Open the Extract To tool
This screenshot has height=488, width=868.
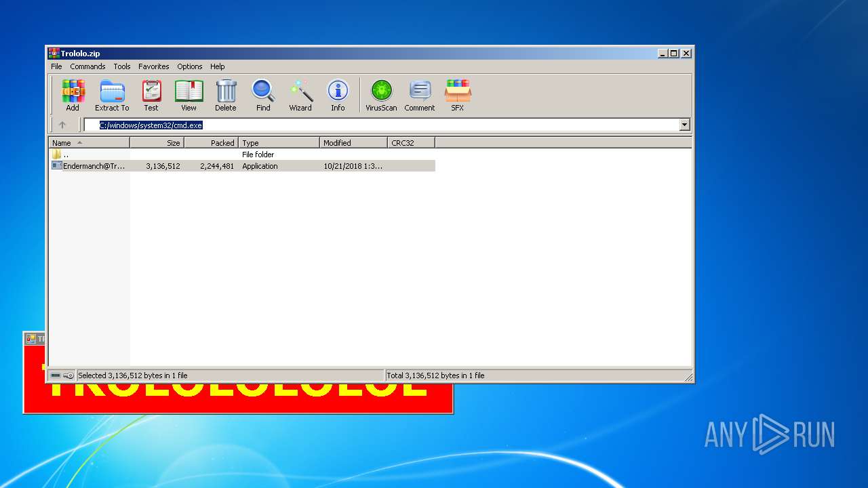coord(112,95)
